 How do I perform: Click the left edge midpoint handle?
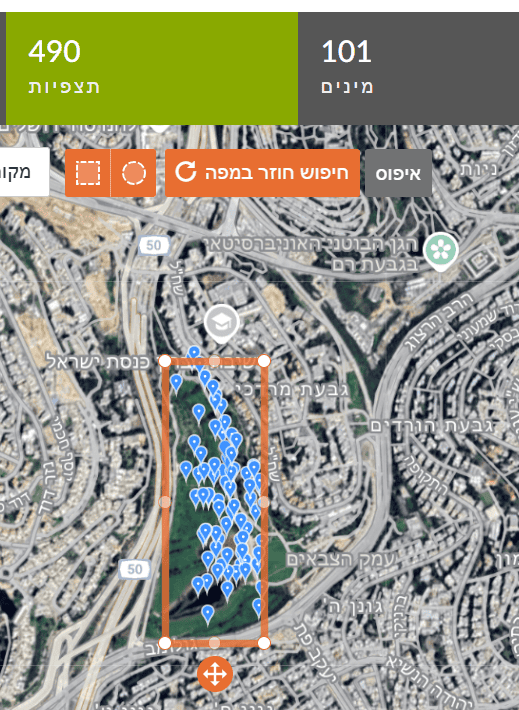coord(165,502)
